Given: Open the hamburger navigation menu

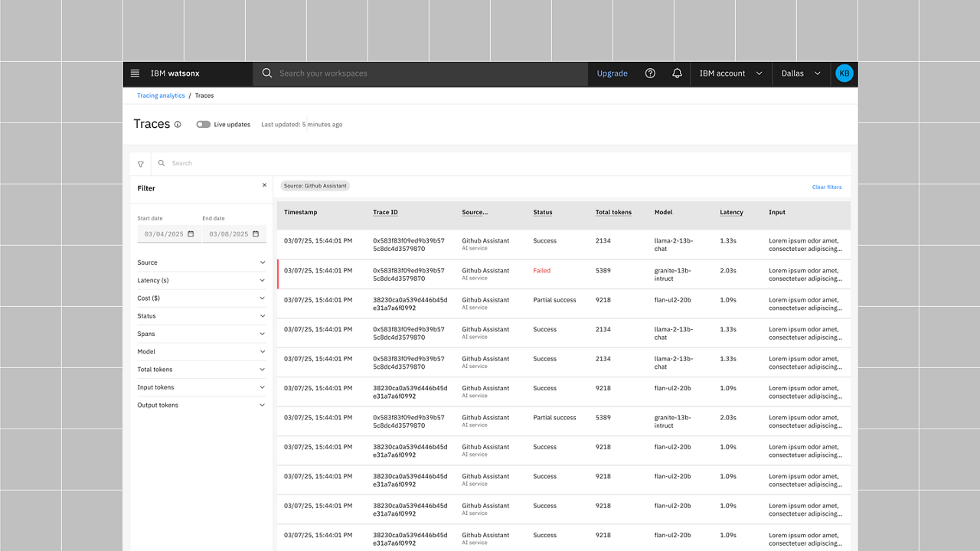Looking at the screenshot, I should tap(135, 73).
